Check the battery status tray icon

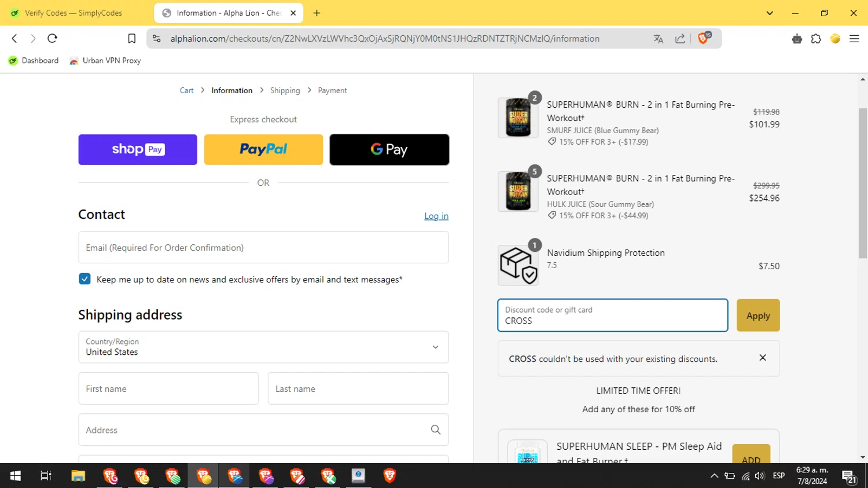[x=730, y=476]
